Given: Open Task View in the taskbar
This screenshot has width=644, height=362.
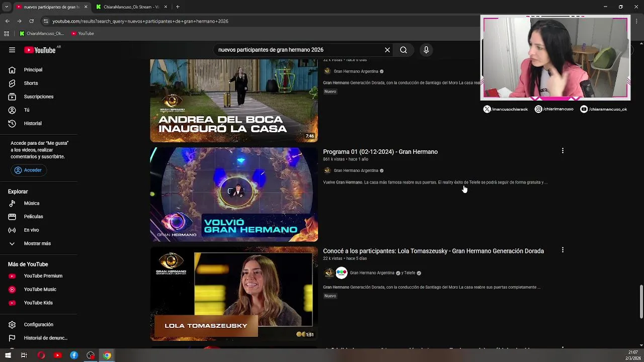Looking at the screenshot, I should tap(24, 355).
